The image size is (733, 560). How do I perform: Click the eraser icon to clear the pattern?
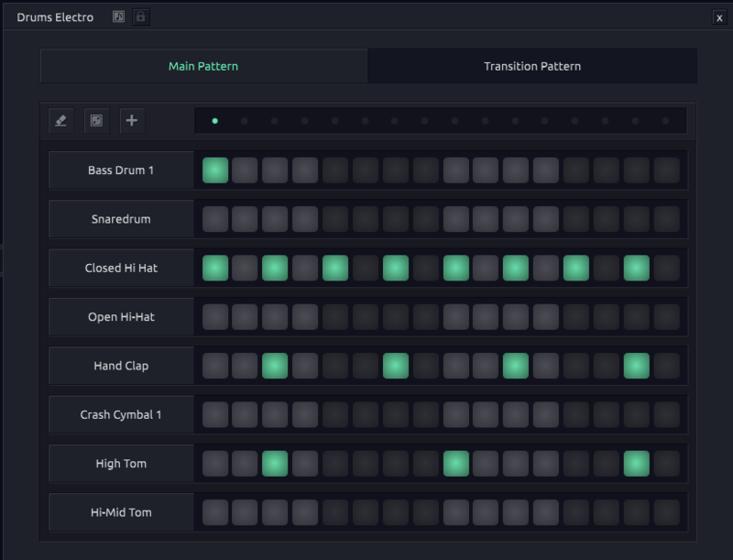pyautogui.click(x=60, y=120)
